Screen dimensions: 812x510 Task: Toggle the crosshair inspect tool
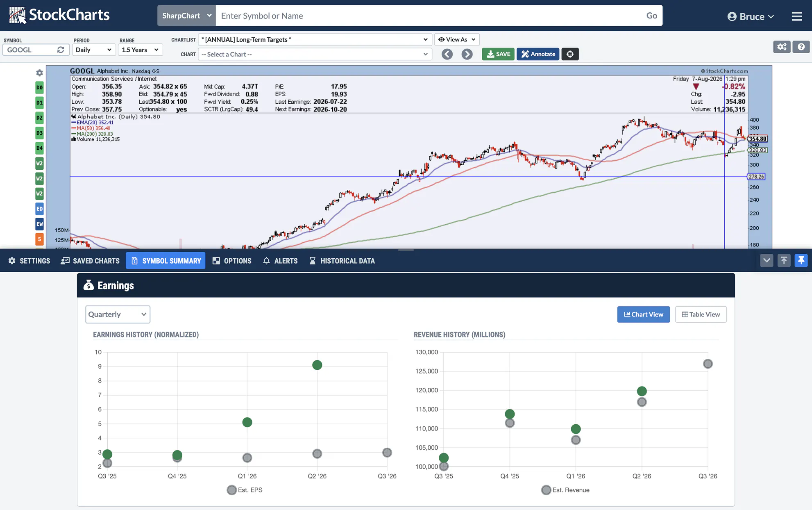pos(570,54)
